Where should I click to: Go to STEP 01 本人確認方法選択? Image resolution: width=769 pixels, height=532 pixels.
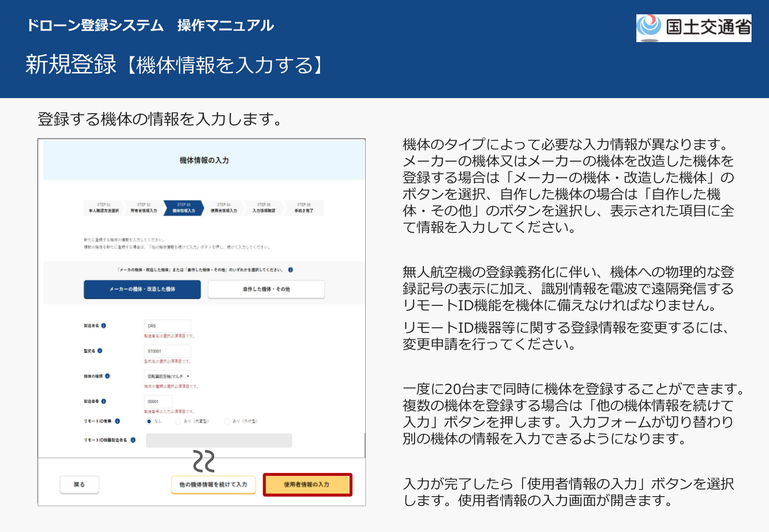[104, 208]
